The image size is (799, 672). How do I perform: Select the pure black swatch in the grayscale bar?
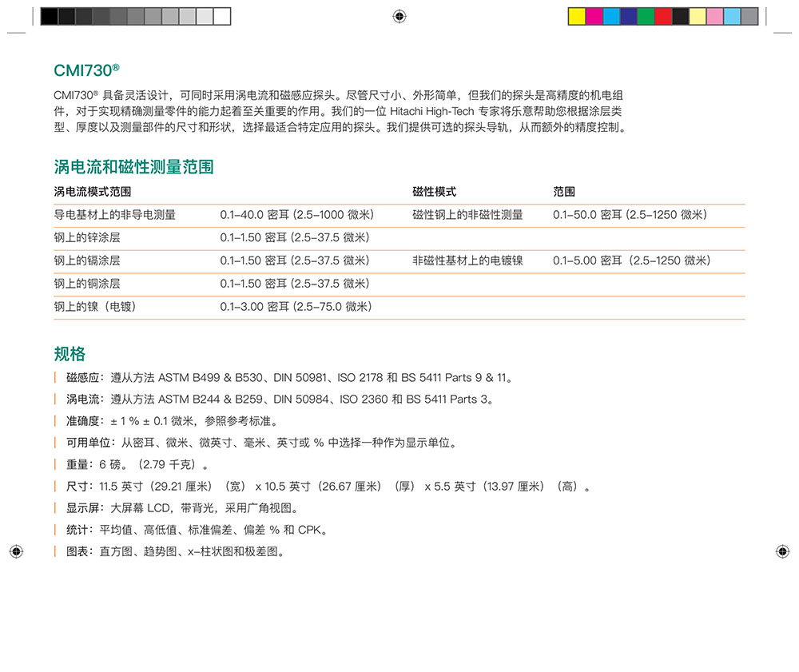coord(50,16)
